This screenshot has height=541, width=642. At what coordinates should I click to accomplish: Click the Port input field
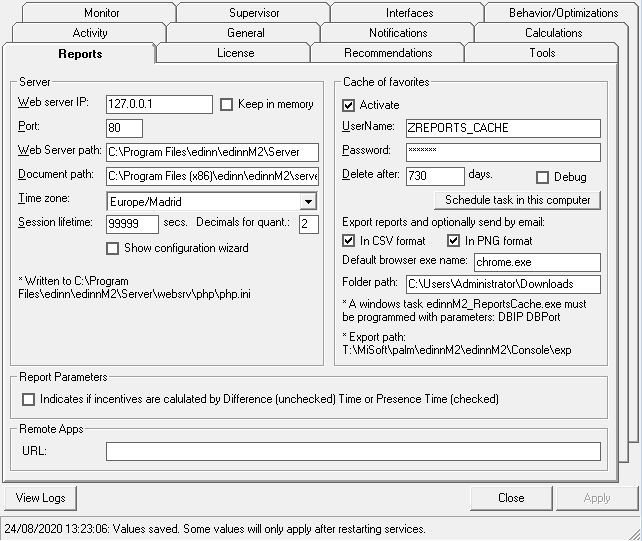point(124,128)
